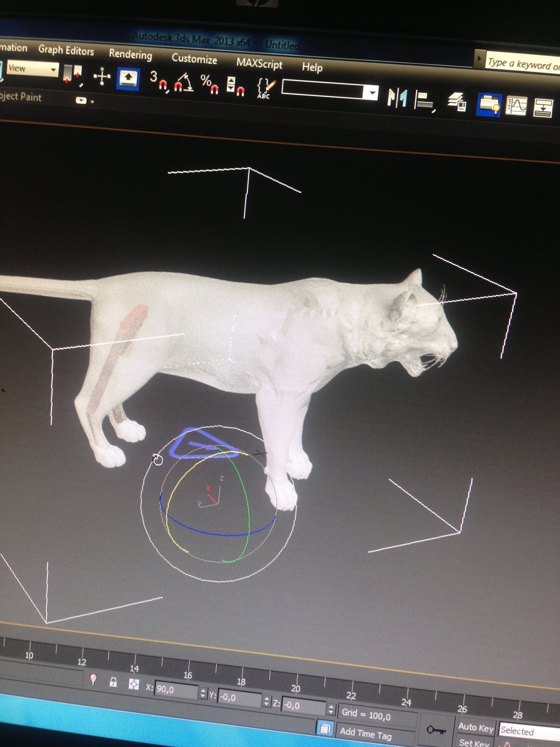Image resolution: width=560 pixels, height=747 pixels.
Task: Click the Align tool icon
Action: [x=425, y=100]
